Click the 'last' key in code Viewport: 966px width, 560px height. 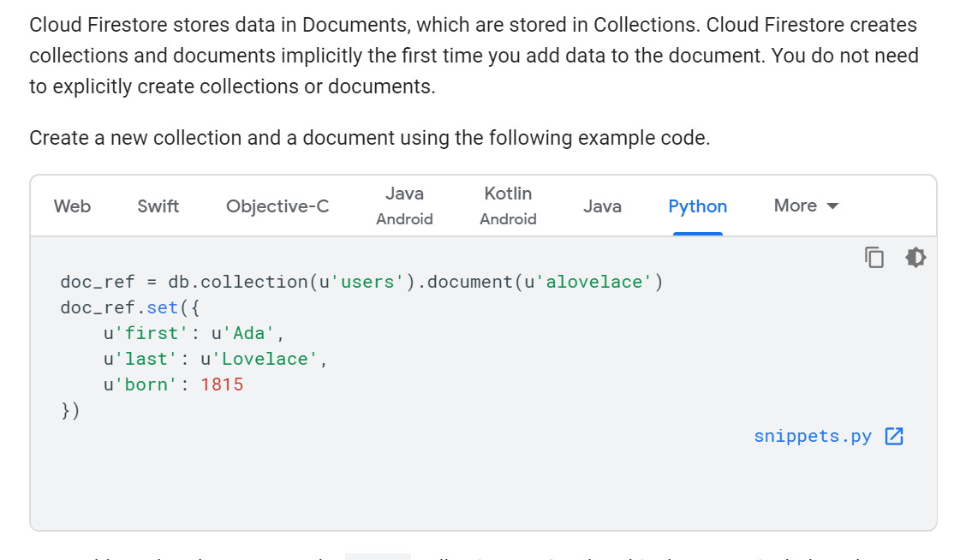tap(146, 359)
